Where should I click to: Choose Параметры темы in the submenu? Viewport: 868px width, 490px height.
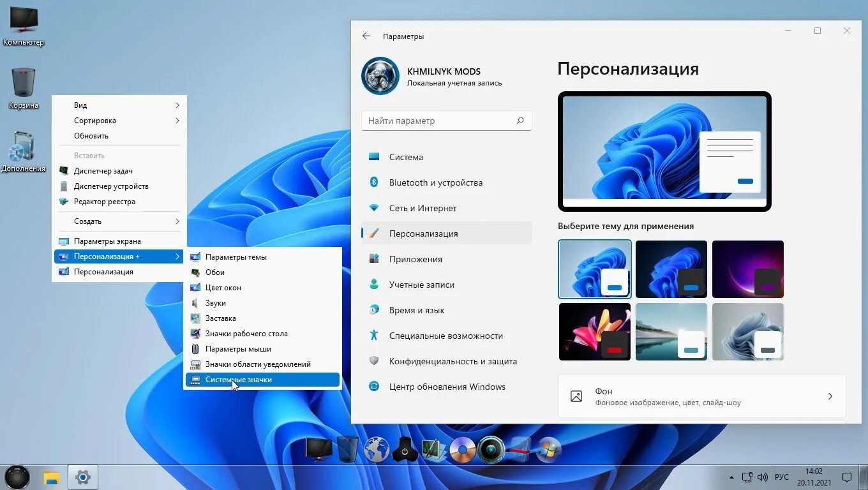262,257
